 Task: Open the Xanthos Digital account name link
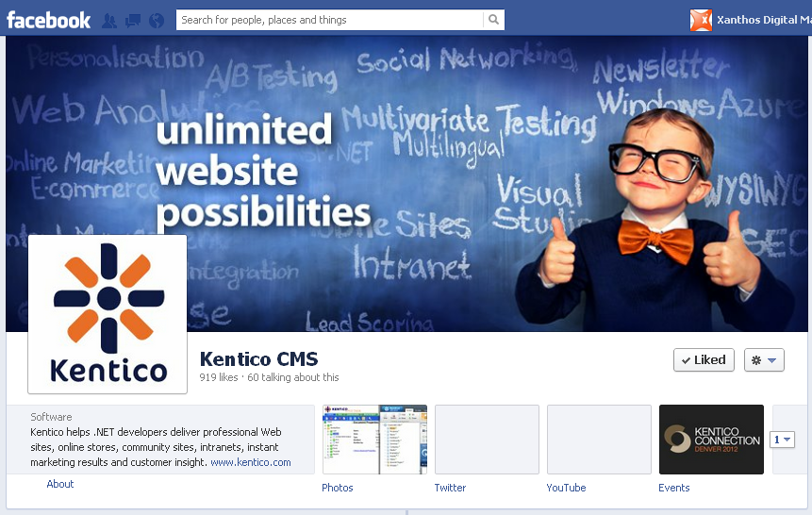[763, 20]
